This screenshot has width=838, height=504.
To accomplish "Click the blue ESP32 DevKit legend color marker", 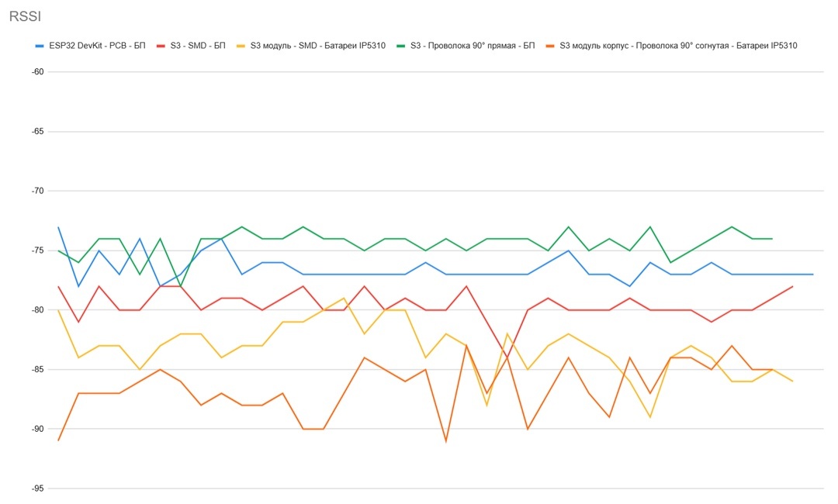I will click(40, 46).
